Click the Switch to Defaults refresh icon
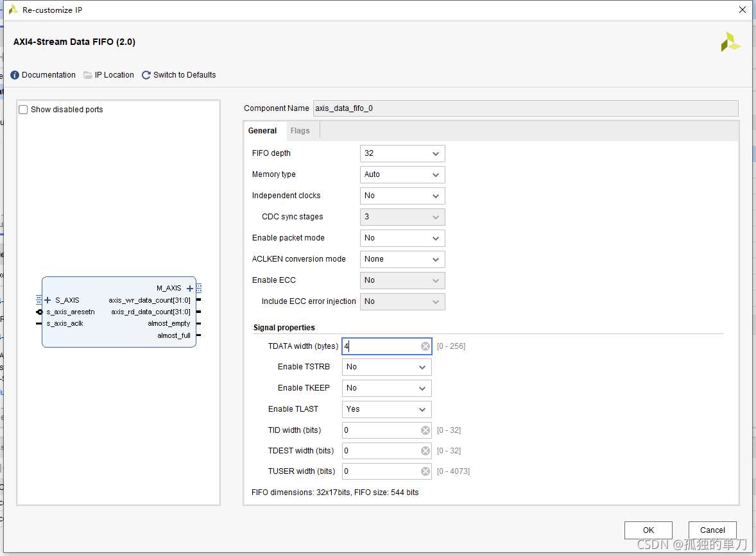The width and height of the screenshot is (756, 556). click(x=146, y=75)
